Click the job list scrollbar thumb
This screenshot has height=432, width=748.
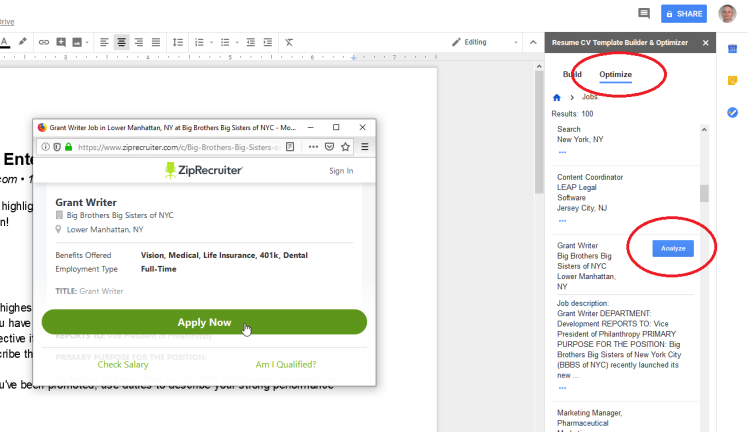click(704, 194)
